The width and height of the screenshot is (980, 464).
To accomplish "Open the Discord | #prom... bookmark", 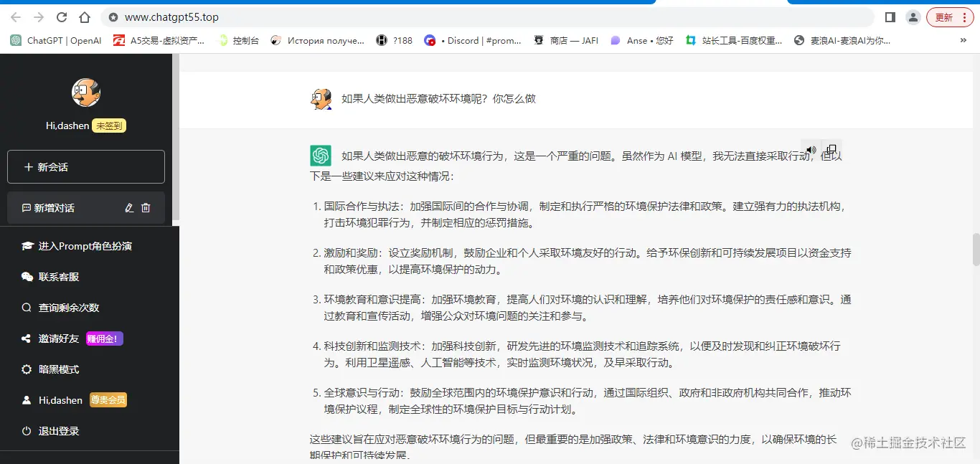I will click(473, 40).
